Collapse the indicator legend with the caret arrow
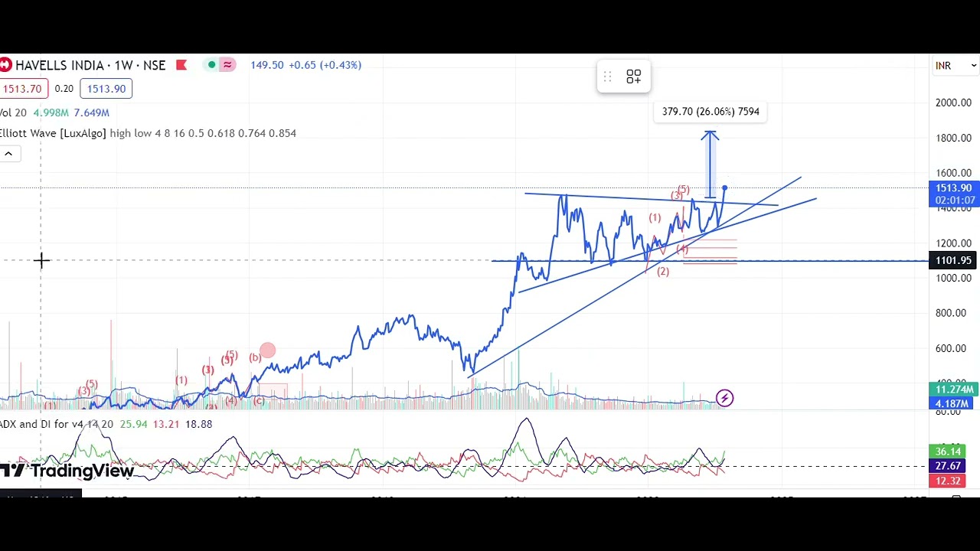Screen dimensions: 980x551 (x=8, y=154)
